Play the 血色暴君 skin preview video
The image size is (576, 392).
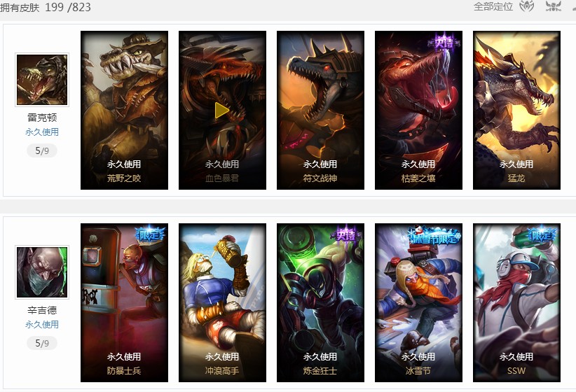(x=222, y=110)
